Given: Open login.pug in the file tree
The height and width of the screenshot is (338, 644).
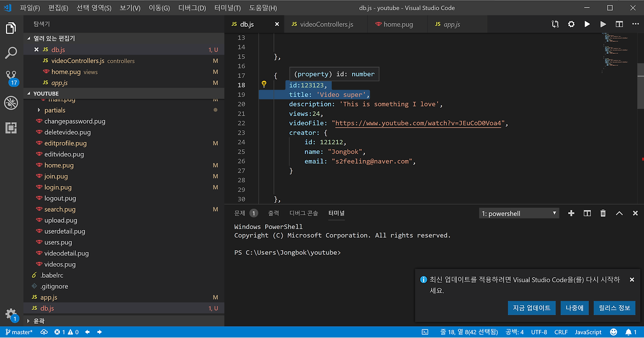Looking at the screenshot, I should point(58,187).
